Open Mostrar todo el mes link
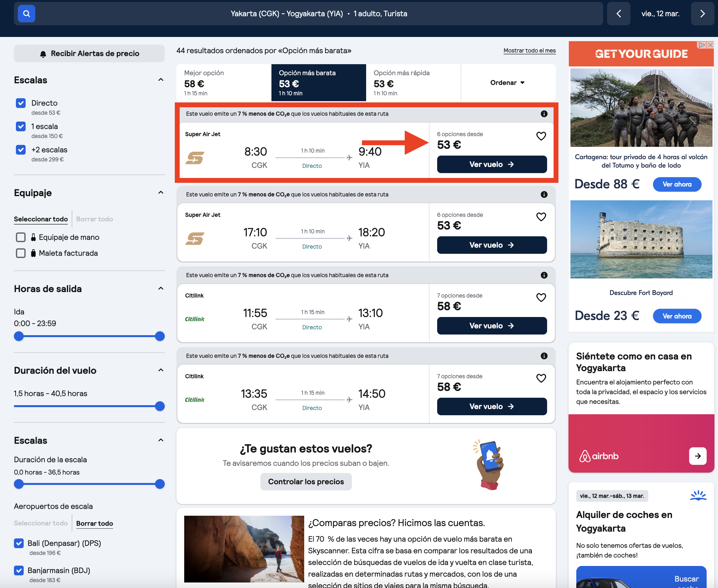Viewport: 718px width, 588px height. click(x=529, y=51)
